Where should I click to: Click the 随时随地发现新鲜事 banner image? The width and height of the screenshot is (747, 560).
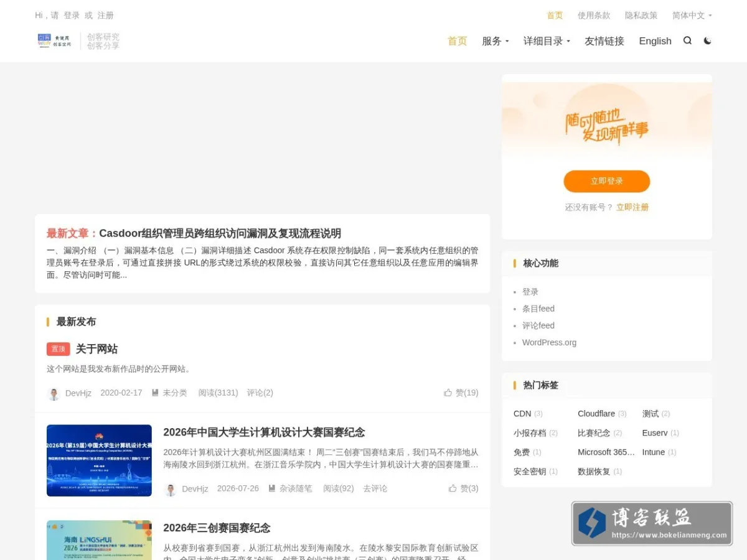607,120
